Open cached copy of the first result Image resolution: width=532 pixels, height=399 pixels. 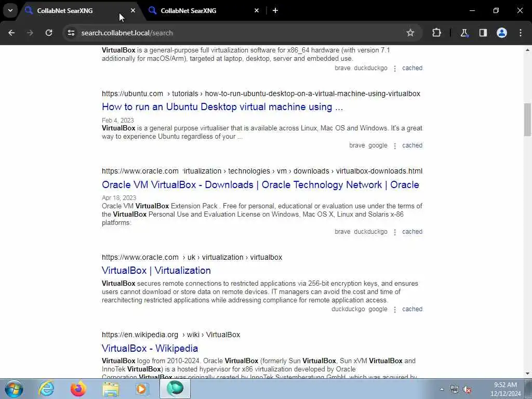coord(412,68)
